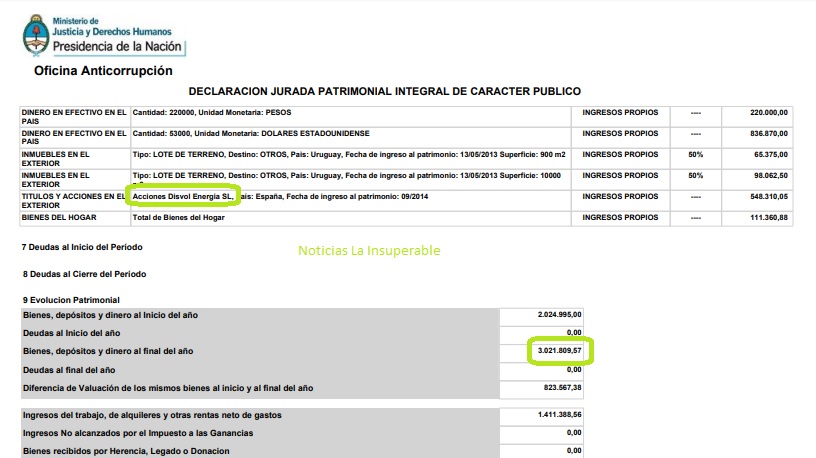Select the 220.000,00 amount cell
The image size is (816, 458).
point(757,113)
